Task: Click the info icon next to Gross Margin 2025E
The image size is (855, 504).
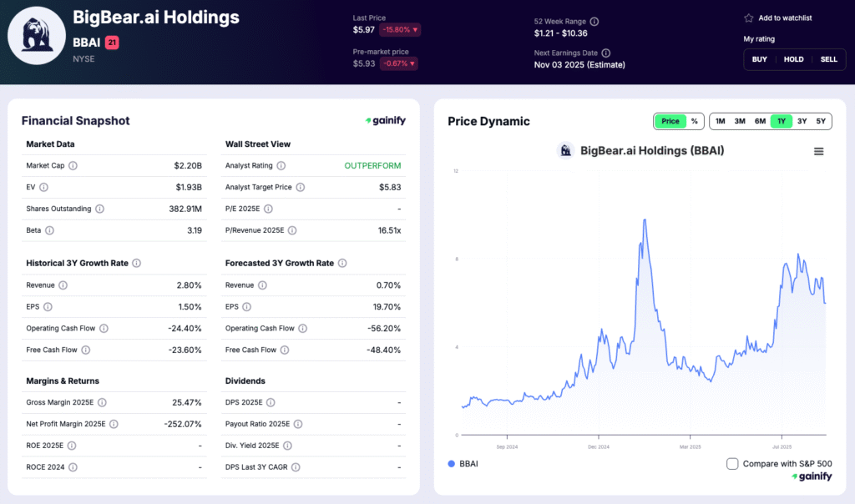Action: 102,403
